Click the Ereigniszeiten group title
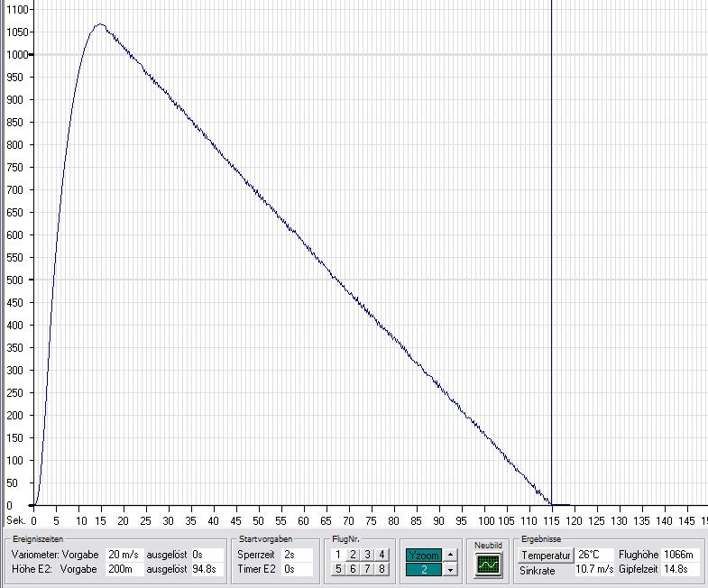The height and width of the screenshot is (588, 708). 38,538
